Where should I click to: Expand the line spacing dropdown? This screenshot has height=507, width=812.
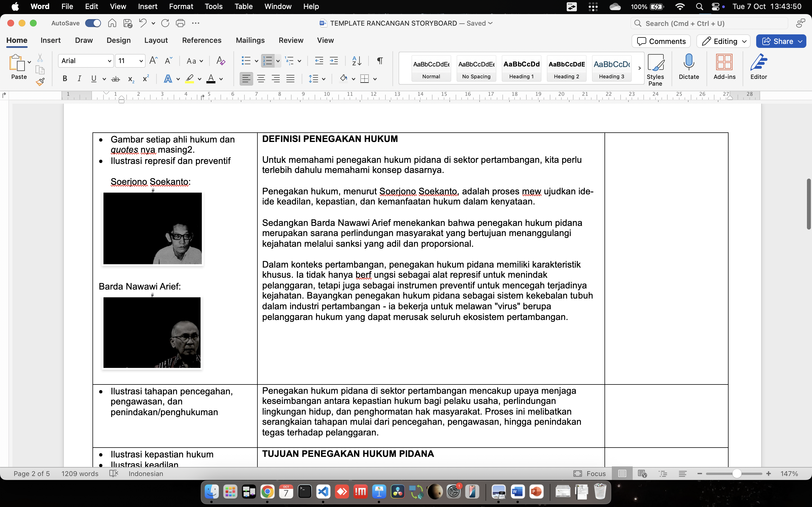pyautogui.click(x=323, y=79)
